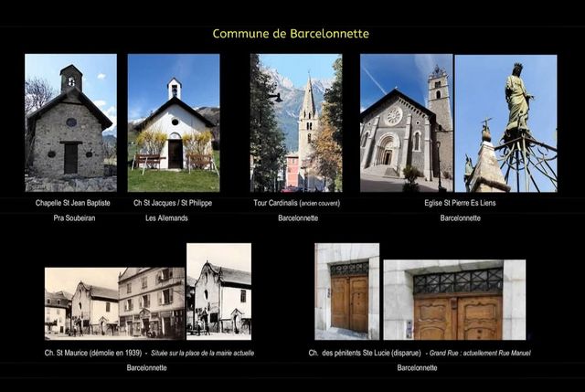Click the Chapelle St Jean Baptiste stone chapel photo
Image resolution: width=585 pixels, height=392 pixels.
[x=70, y=122]
